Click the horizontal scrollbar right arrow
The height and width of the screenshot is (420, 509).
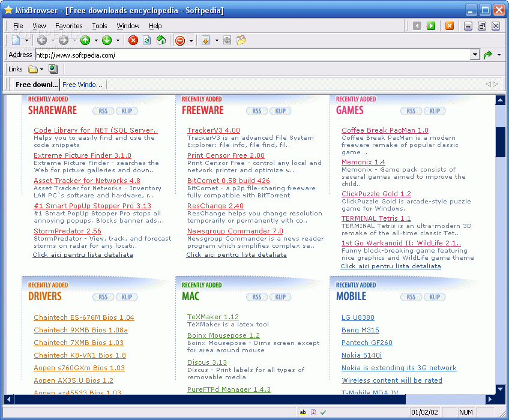coord(490,400)
